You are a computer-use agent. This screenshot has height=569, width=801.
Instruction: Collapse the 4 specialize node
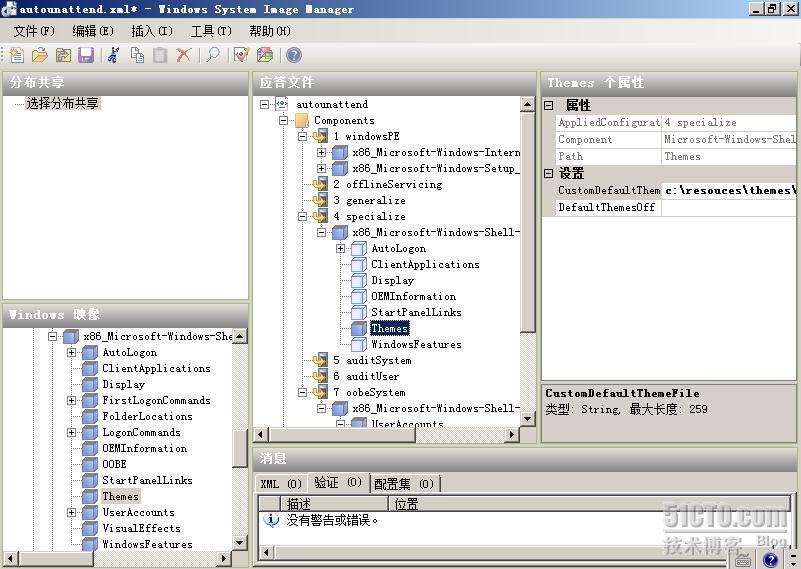click(x=302, y=216)
